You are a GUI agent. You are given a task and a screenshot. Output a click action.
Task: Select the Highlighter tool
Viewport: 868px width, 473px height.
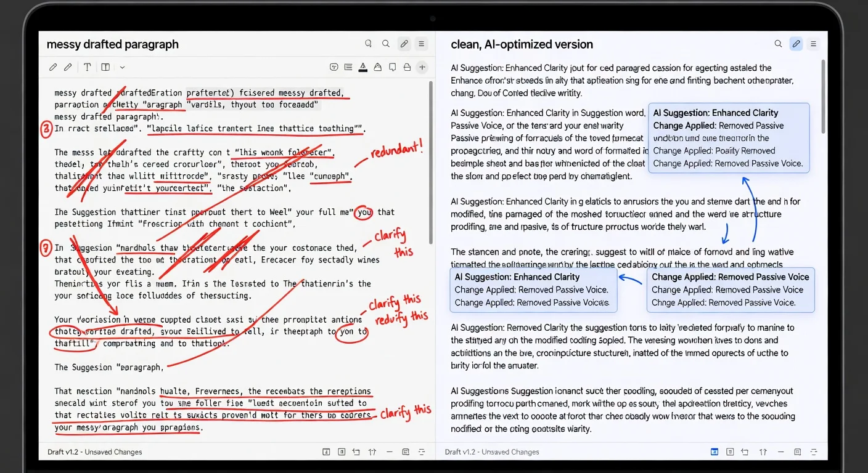(362, 67)
